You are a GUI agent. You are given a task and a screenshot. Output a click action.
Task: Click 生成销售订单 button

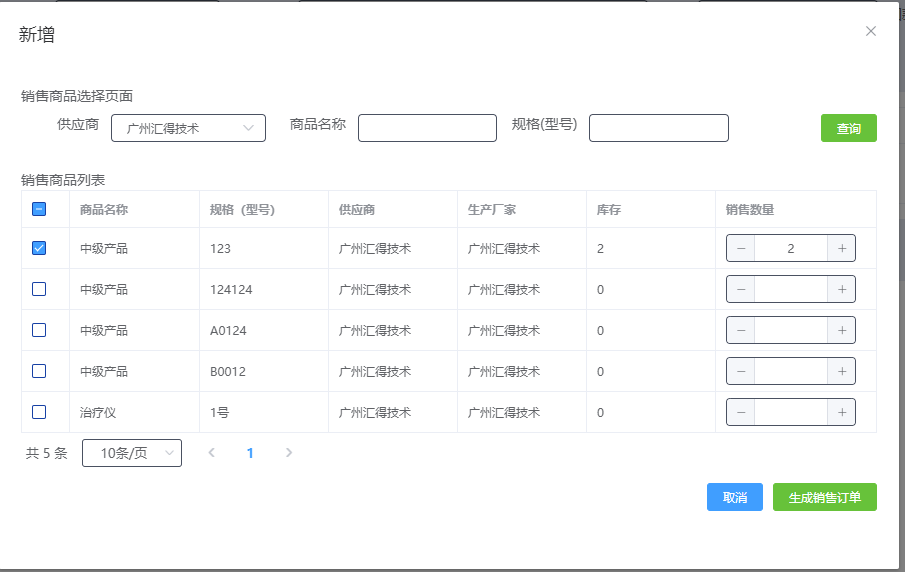824,497
